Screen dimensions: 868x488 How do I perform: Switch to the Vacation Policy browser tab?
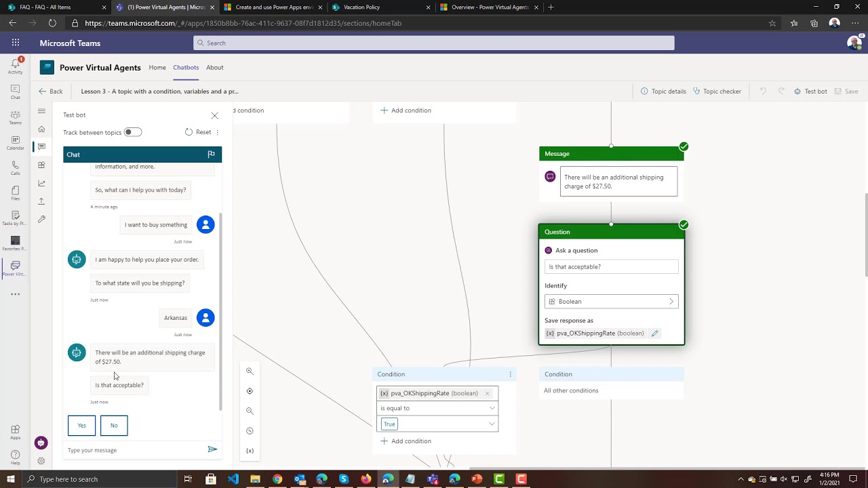(380, 7)
